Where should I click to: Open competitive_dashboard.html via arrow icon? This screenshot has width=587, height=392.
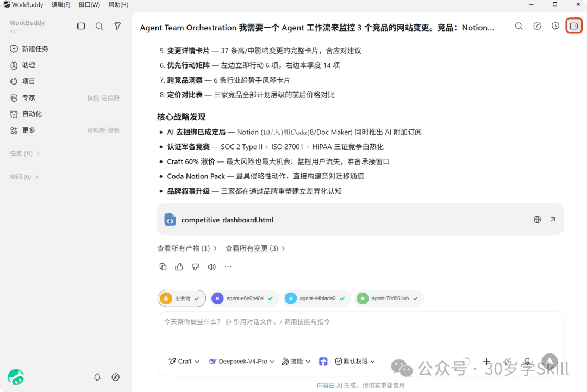tap(553, 220)
